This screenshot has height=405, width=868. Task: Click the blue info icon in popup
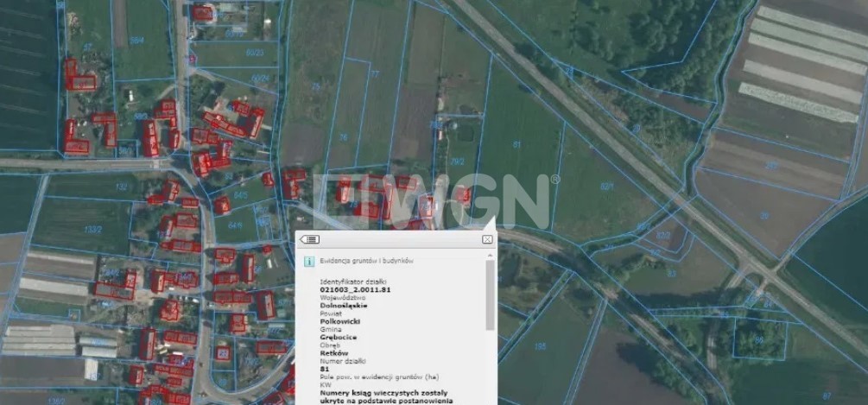pos(307,260)
